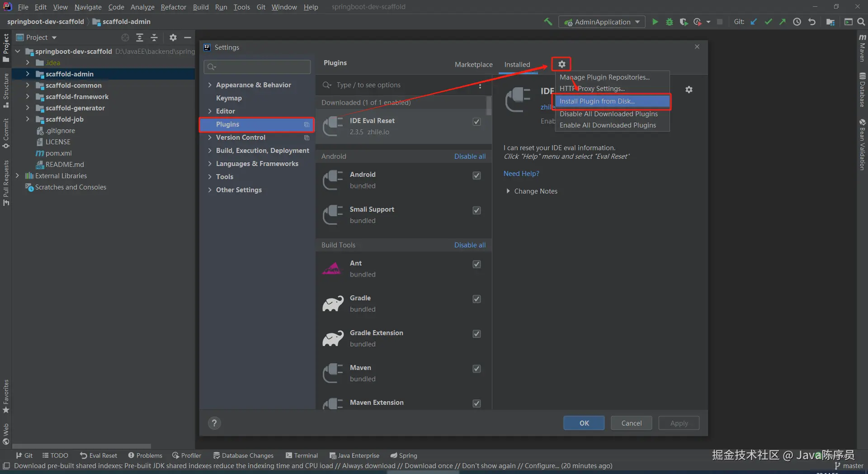Click OK in Settings dialog

coord(584,423)
